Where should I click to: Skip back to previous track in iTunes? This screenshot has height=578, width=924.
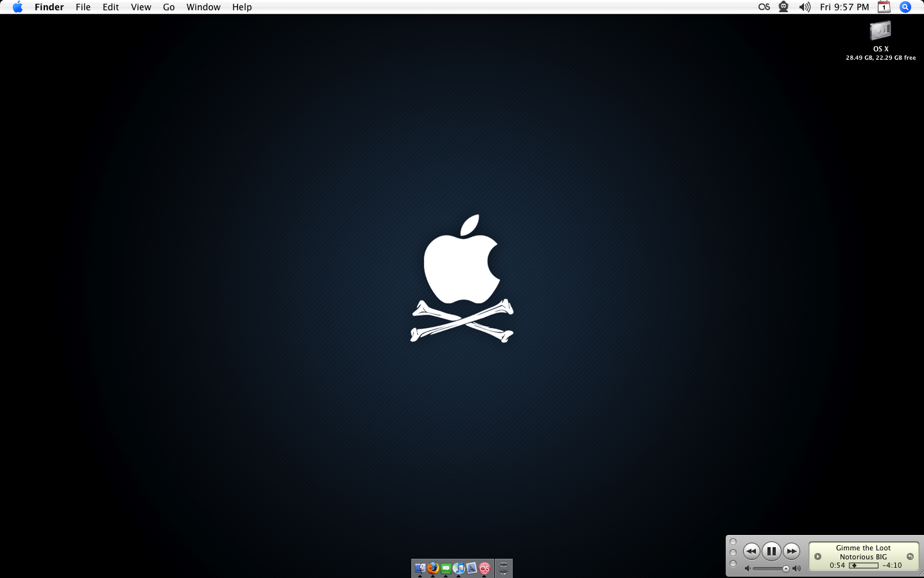coord(751,551)
